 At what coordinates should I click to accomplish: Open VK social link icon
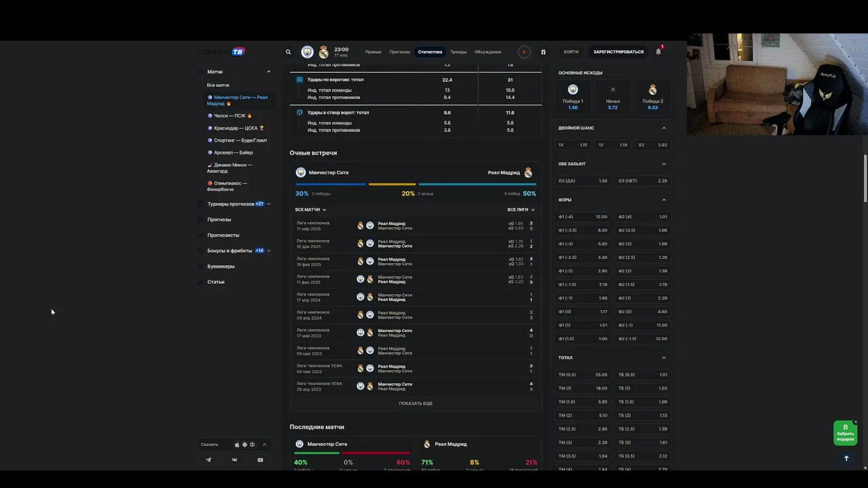click(235, 460)
